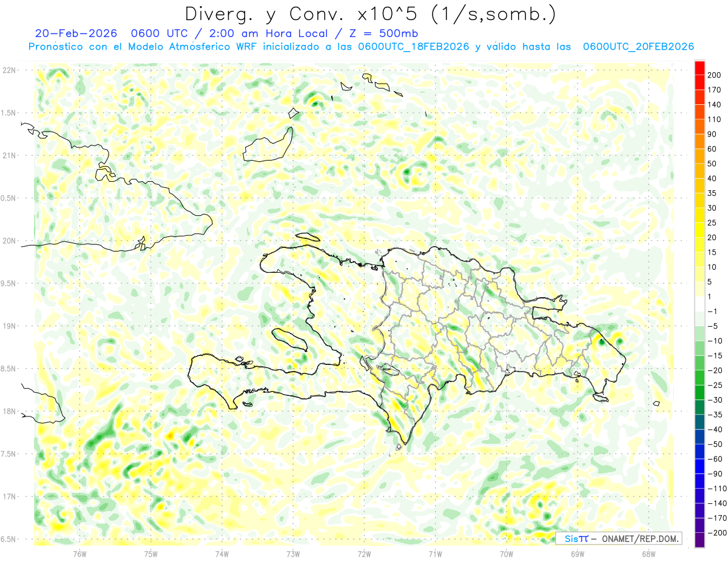
Task: Click the positive 40 colorbar value
Action: point(713,179)
